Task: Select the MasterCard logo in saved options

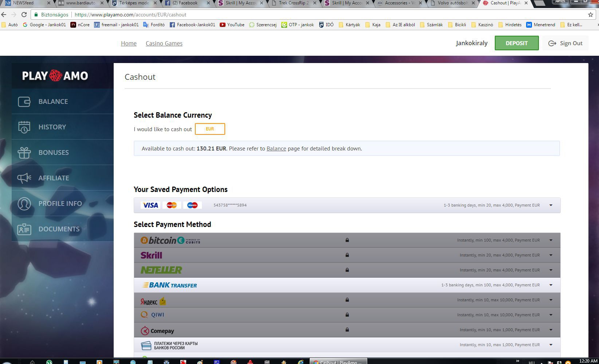Action: coord(172,205)
